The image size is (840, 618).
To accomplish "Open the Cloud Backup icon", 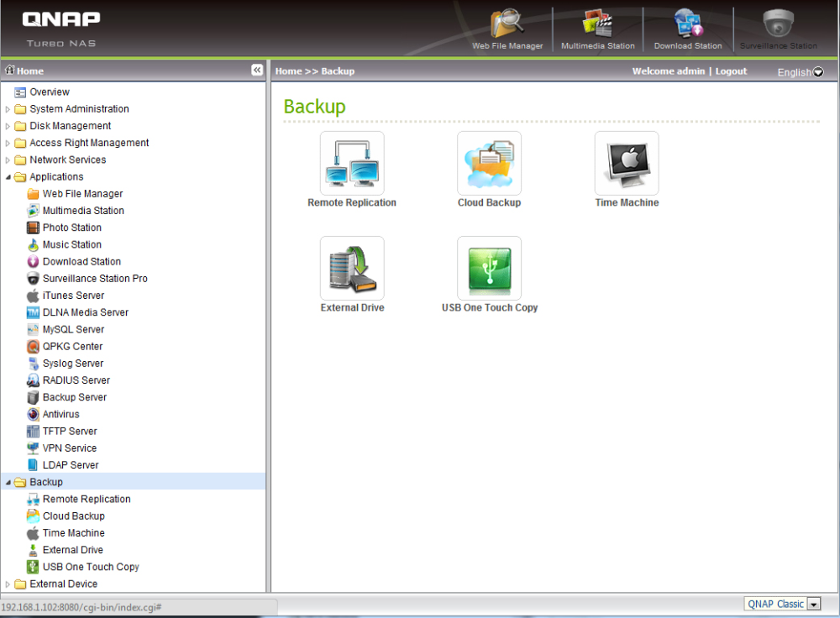I will [489, 164].
